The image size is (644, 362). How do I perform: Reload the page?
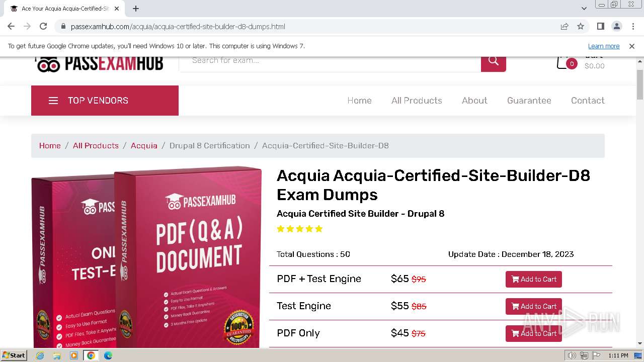click(43, 26)
